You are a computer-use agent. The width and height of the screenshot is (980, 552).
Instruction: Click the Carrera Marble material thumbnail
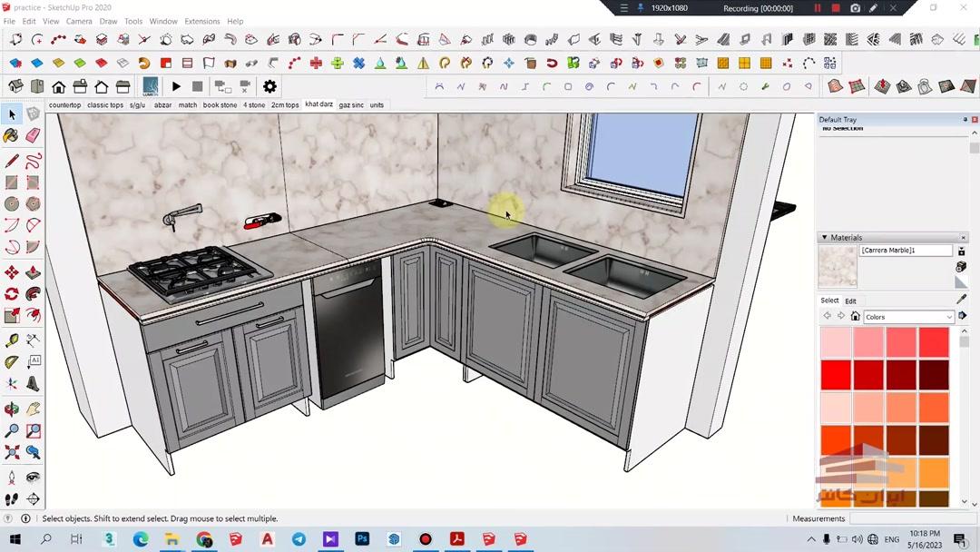[838, 266]
